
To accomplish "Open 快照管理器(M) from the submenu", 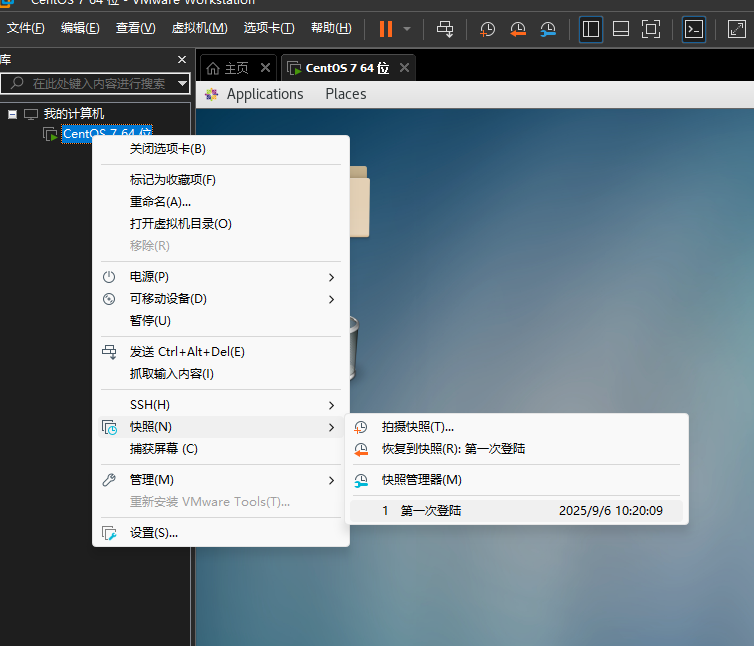I will (516, 480).
